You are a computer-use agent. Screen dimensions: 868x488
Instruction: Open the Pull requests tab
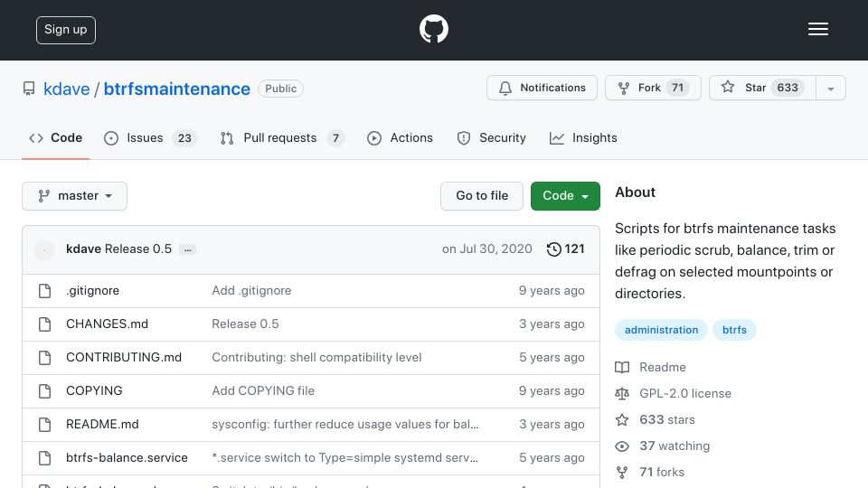[282, 137]
